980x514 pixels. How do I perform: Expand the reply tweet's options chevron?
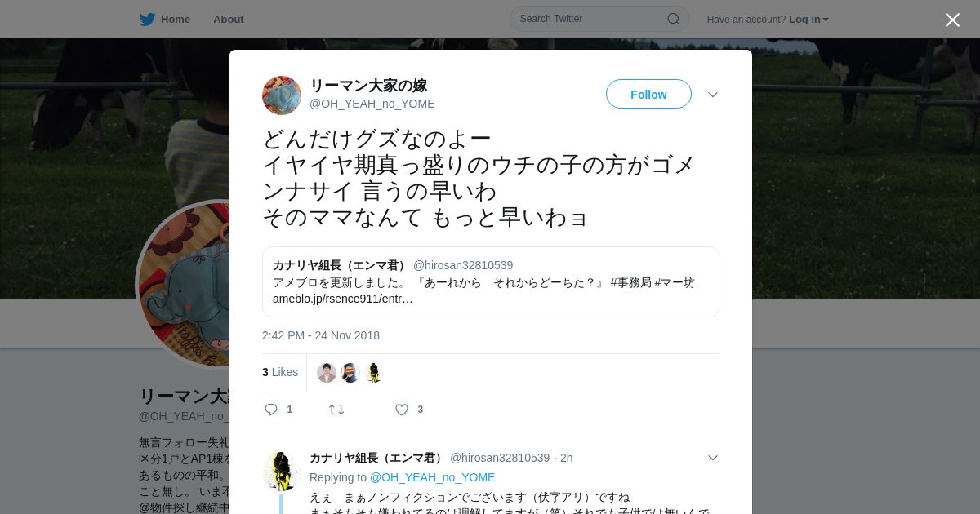[713, 458]
